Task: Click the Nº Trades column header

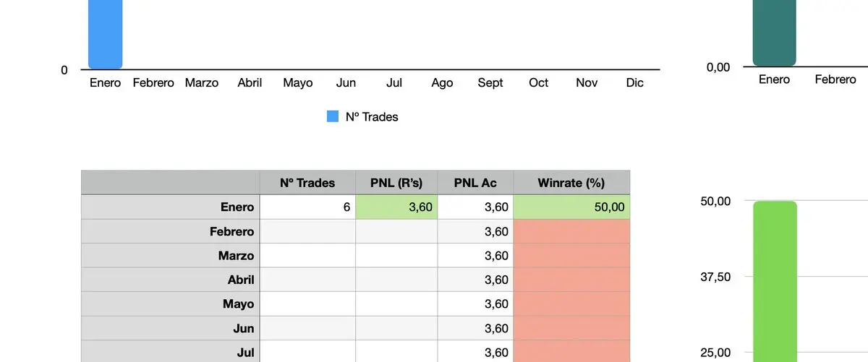Action: [x=307, y=183]
